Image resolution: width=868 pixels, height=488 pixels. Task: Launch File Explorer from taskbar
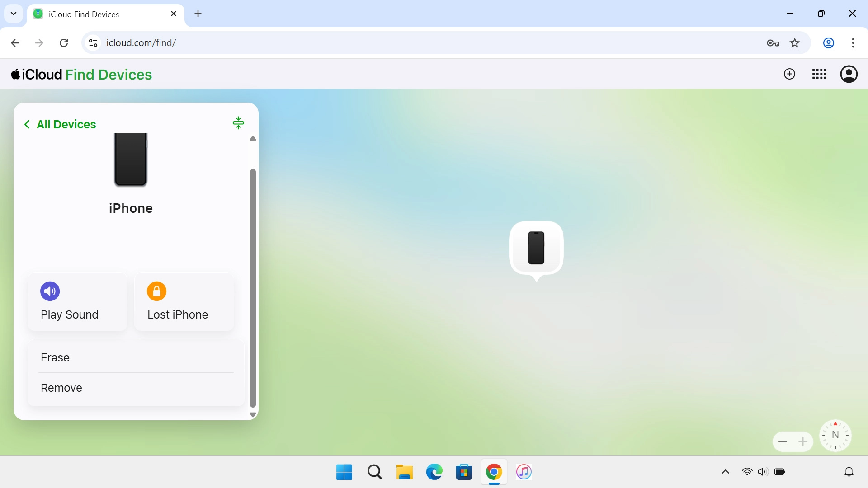(404, 472)
